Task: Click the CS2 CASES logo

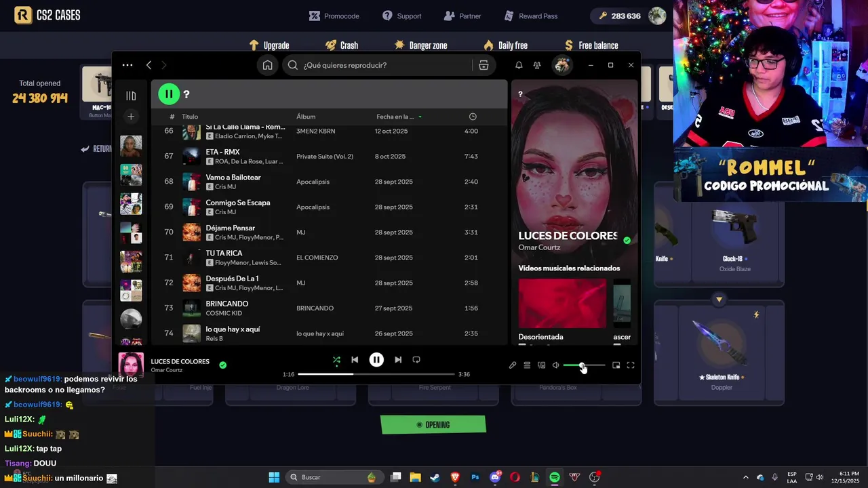Action: pos(47,16)
